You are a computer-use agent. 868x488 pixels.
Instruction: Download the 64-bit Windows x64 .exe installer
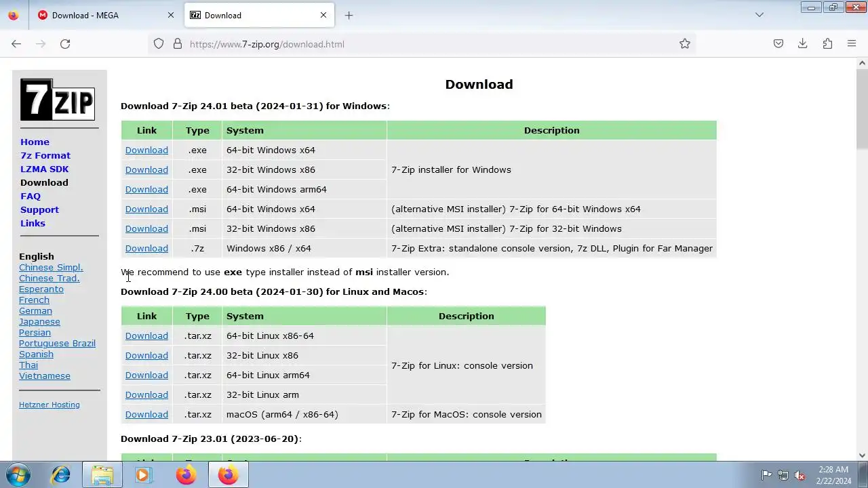tap(146, 150)
